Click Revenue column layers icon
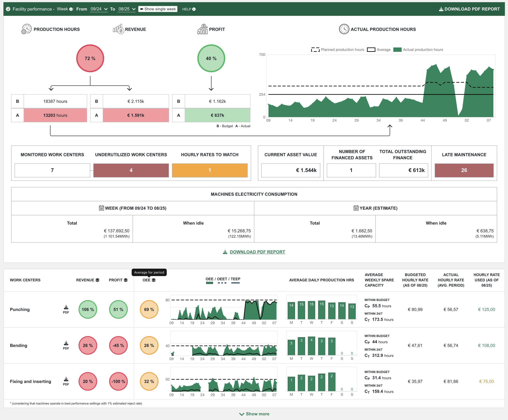The image size is (508, 420). pyautogui.click(x=98, y=280)
